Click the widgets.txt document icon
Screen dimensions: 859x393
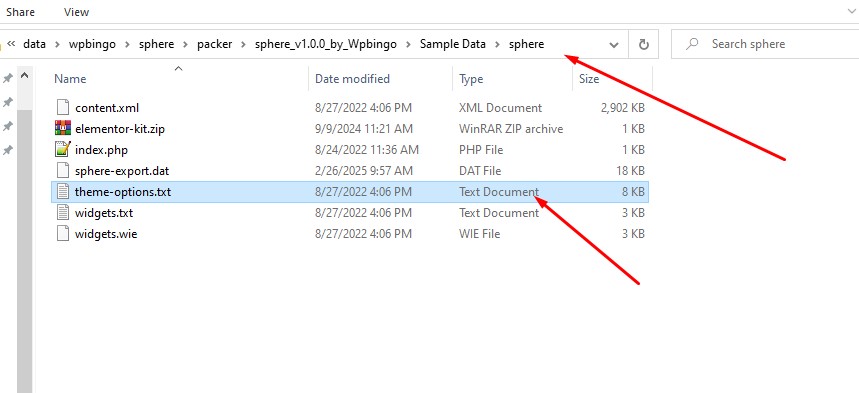64,212
